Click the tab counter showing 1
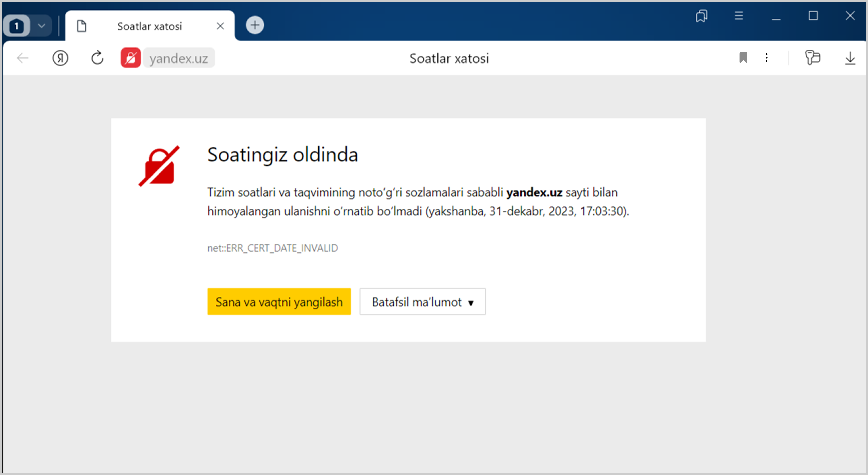 click(16, 26)
